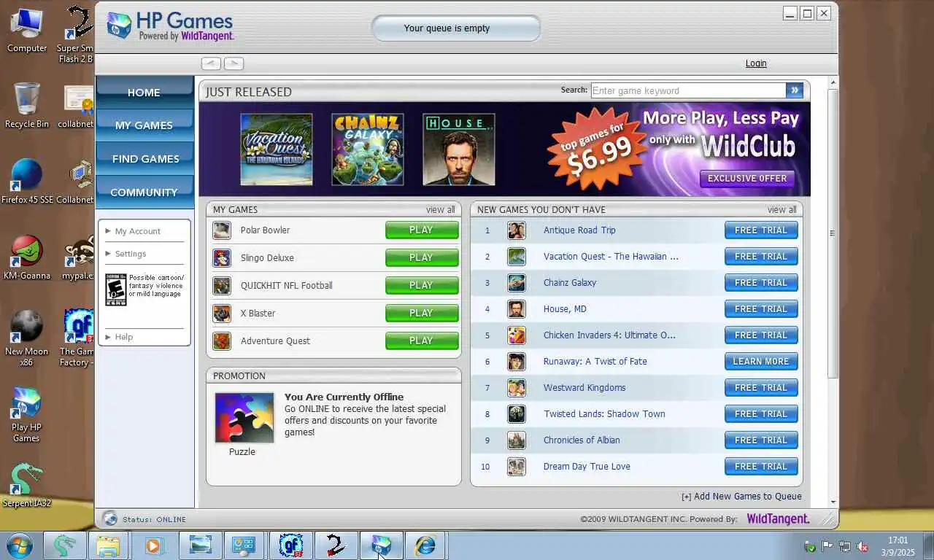Play X Blaster
This screenshot has width=934, height=560.
tap(422, 314)
